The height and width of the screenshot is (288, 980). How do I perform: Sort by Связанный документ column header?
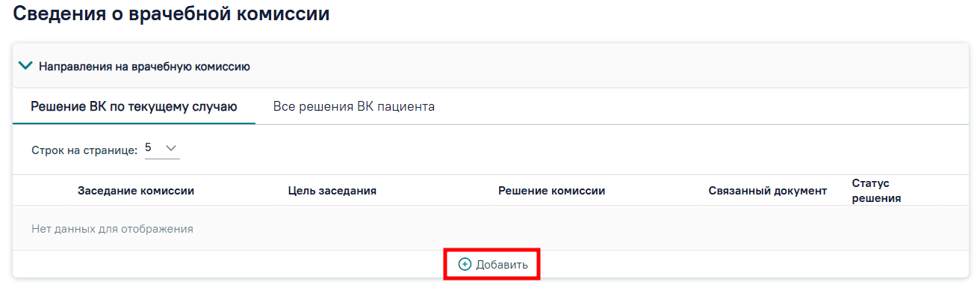click(768, 191)
